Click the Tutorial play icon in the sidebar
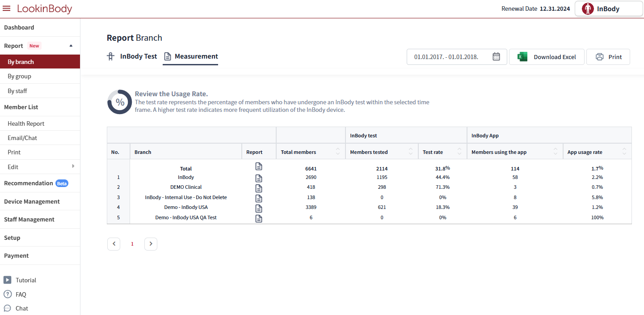644x315 pixels. click(7, 280)
